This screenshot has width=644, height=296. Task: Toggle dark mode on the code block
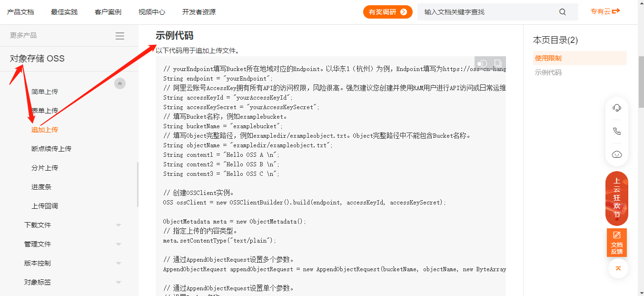(482, 62)
